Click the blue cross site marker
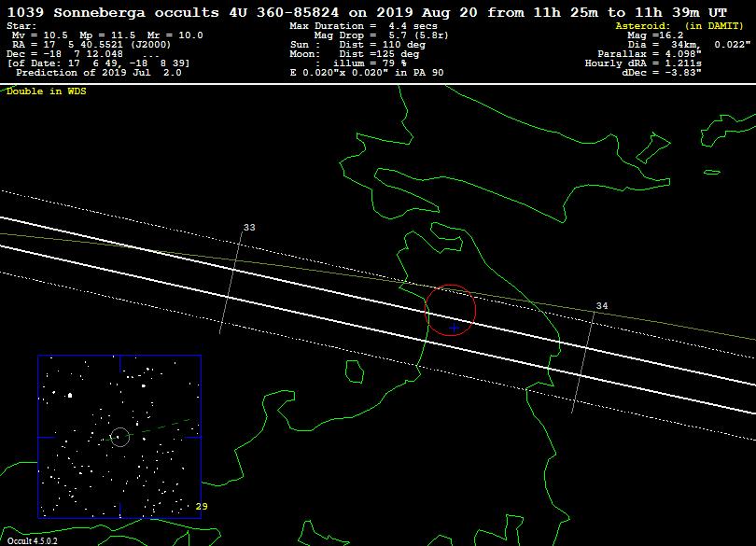 (x=454, y=328)
